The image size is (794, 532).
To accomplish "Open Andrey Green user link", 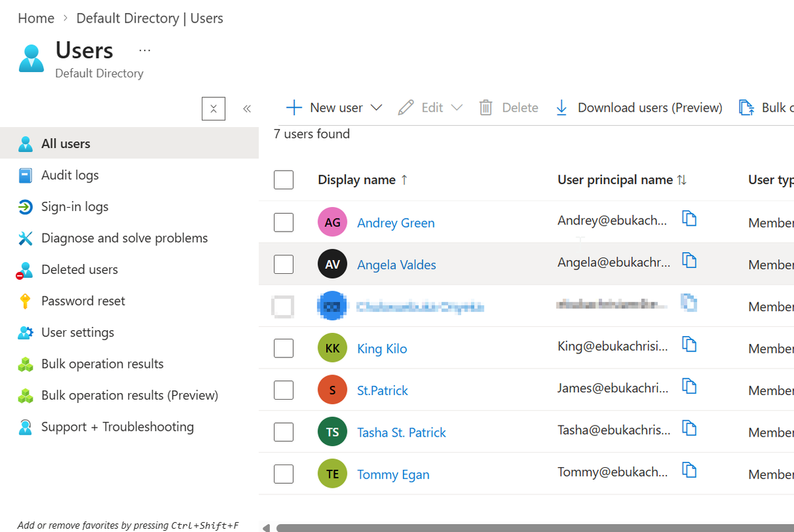I will coord(396,223).
